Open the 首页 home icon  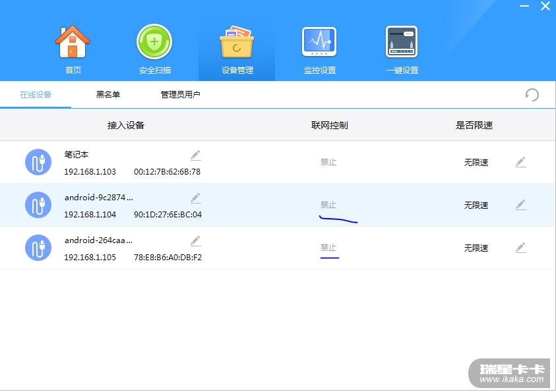click(73, 42)
